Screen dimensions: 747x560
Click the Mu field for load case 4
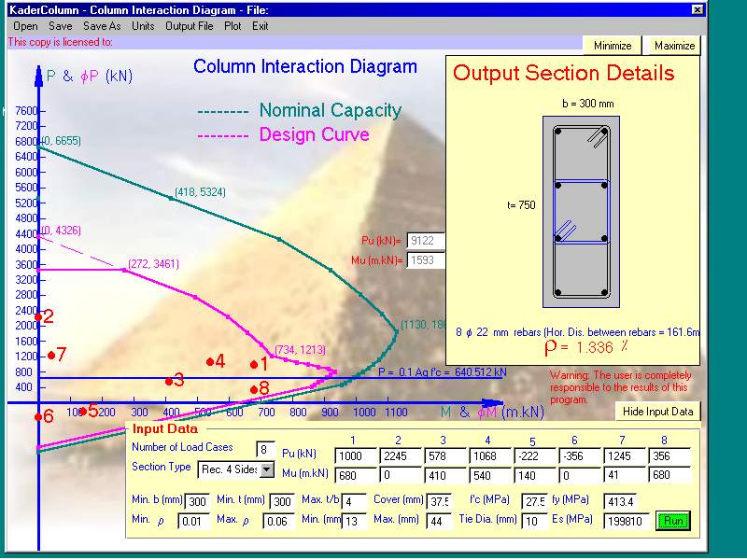pyautogui.click(x=486, y=474)
